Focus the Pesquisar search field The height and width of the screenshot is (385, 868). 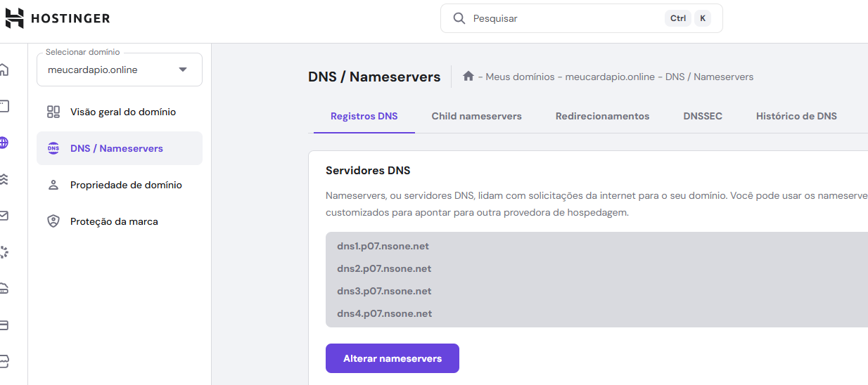(581, 18)
